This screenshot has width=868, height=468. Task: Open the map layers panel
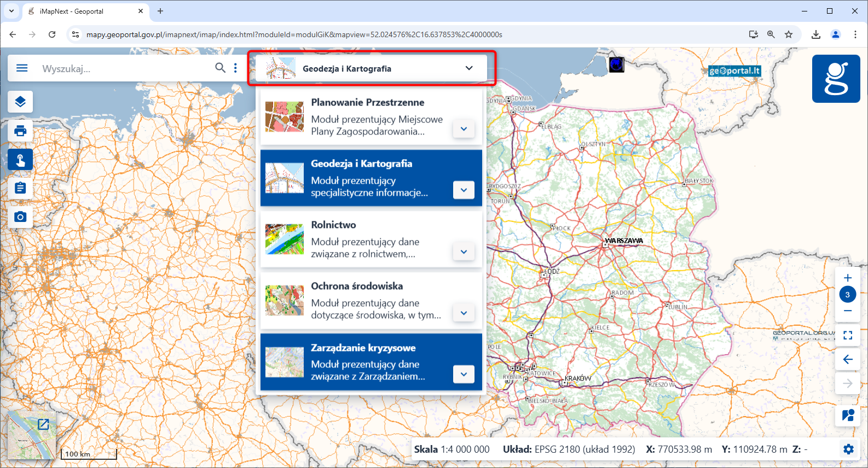(x=20, y=102)
